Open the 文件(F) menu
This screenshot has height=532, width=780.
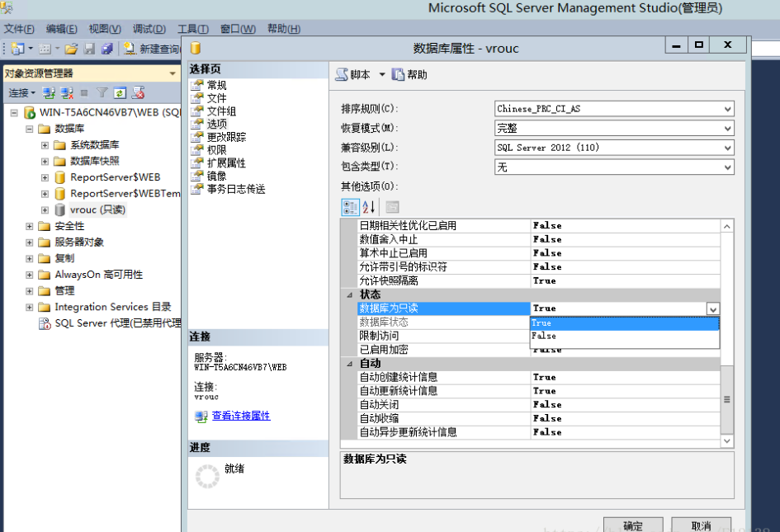[20, 29]
